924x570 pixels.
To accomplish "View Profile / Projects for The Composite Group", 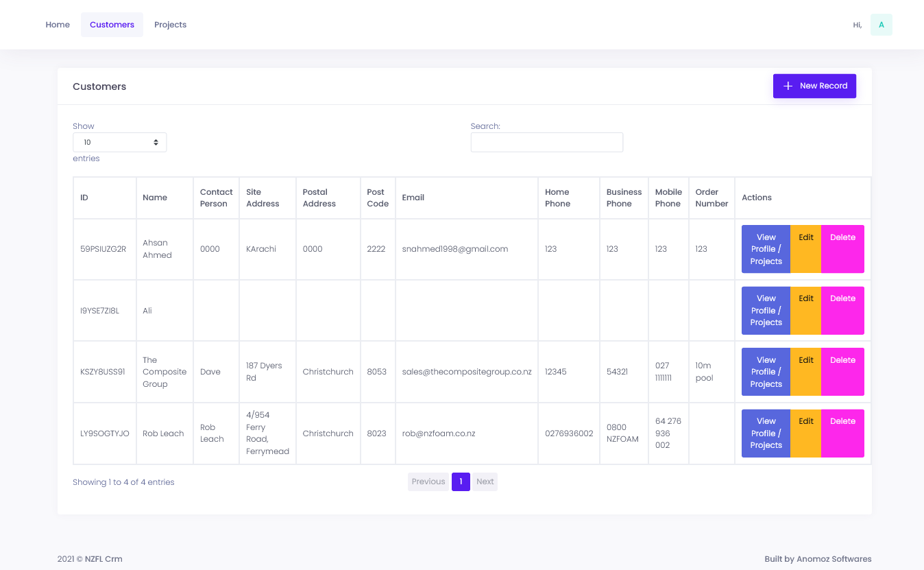I will coord(766,371).
